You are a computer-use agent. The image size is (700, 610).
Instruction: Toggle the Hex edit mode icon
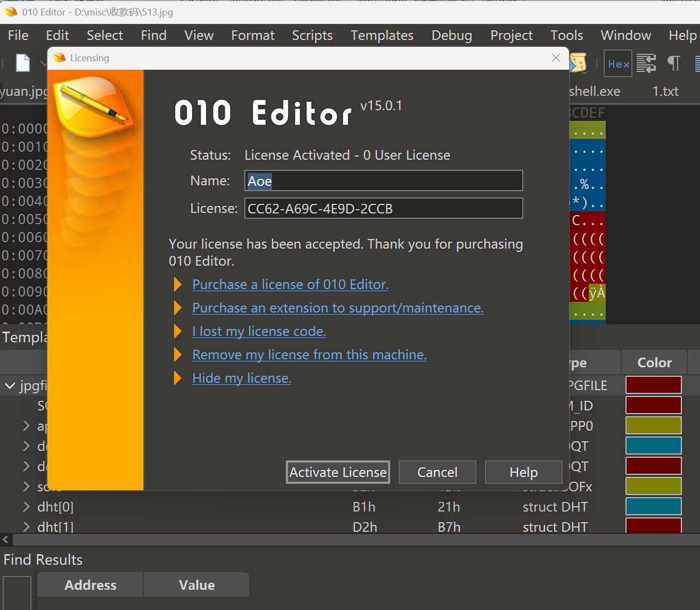[618, 64]
